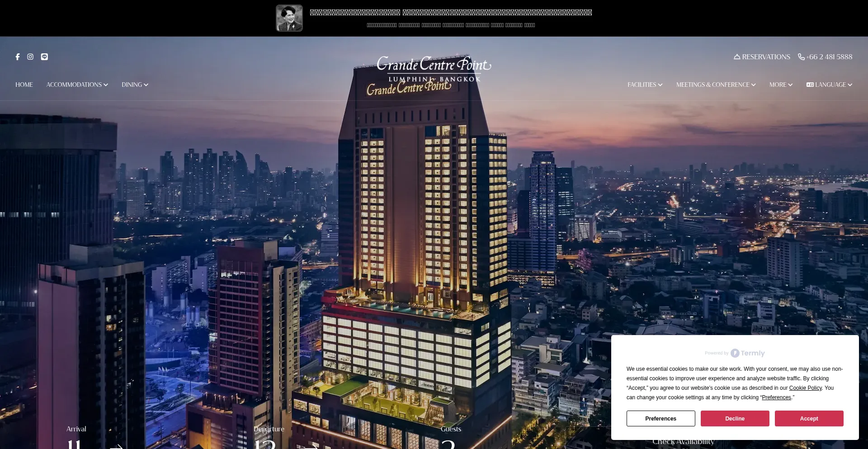Viewport: 868px width, 449px height.
Task: Go to the Home menu item
Action: 24,85
